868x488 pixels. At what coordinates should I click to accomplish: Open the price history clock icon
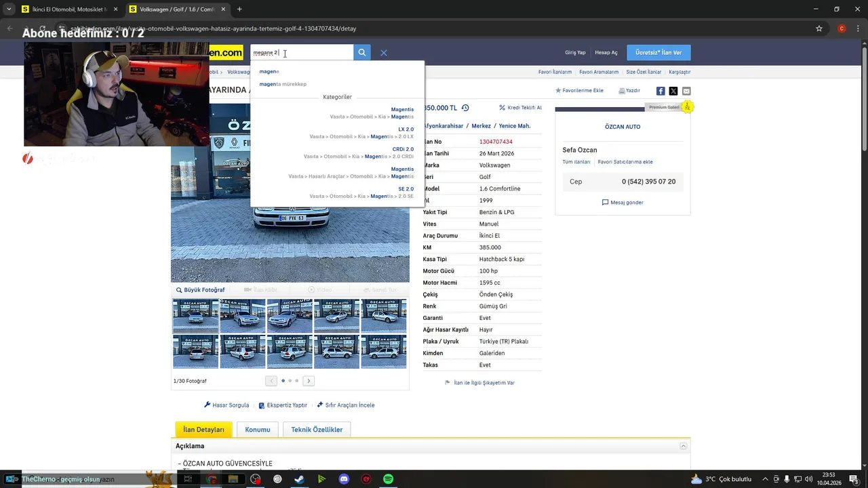465,108
